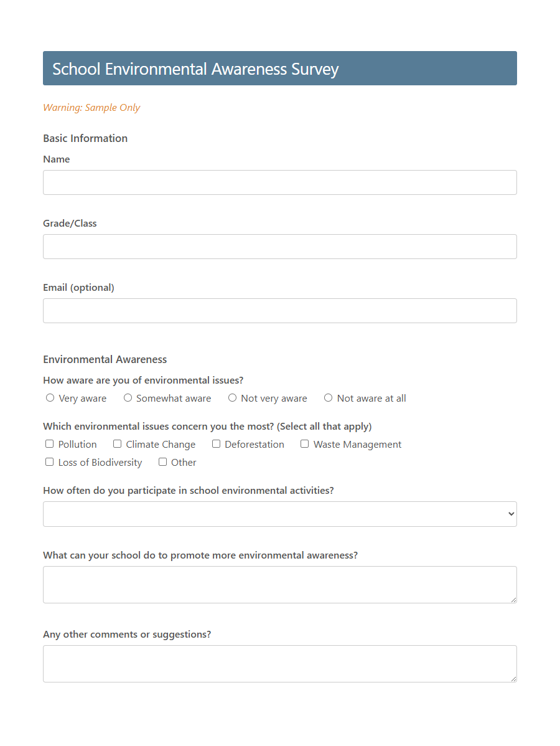Check the Pollution checkbox

coord(49,443)
